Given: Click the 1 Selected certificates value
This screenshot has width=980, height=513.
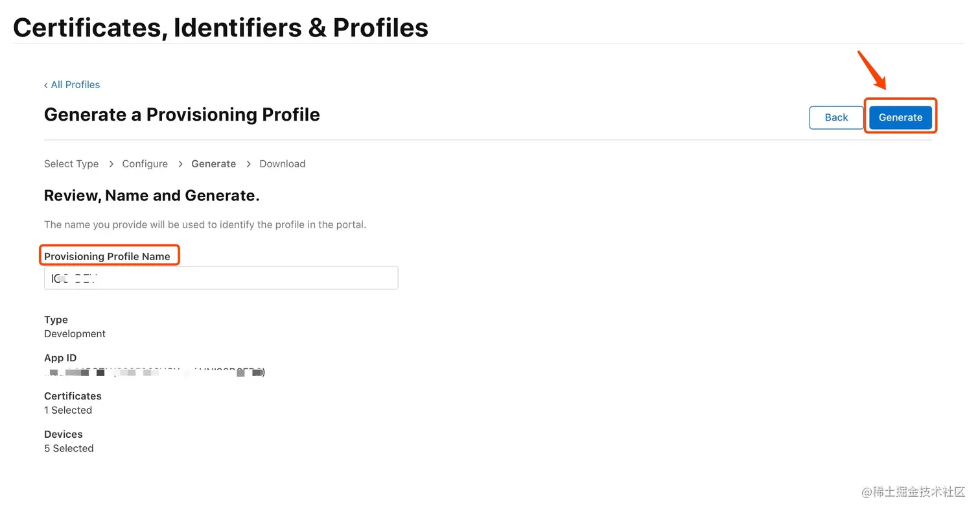Looking at the screenshot, I should tap(68, 410).
